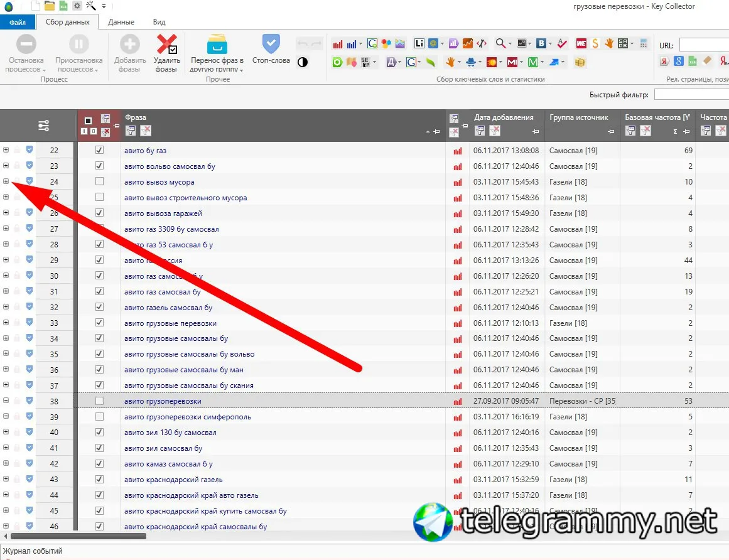Click the phrase 'авито газель самосвал бу'
Image resolution: width=729 pixels, height=560 pixels.
(168, 307)
